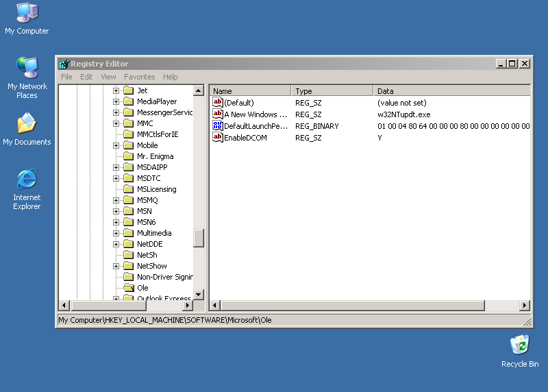Select the NetDDE key label
Image resolution: width=548 pixels, height=392 pixels.
click(149, 244)
